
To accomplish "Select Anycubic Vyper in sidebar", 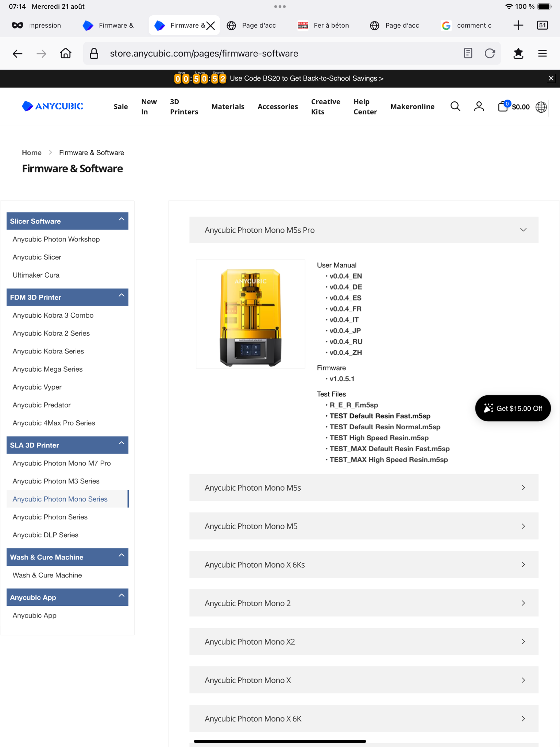I will point(37,387).
